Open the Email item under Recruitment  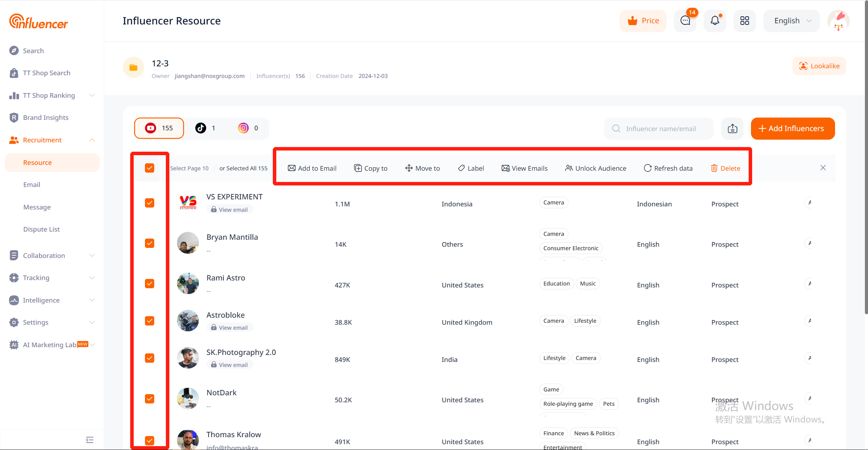(x=32, y=185)
